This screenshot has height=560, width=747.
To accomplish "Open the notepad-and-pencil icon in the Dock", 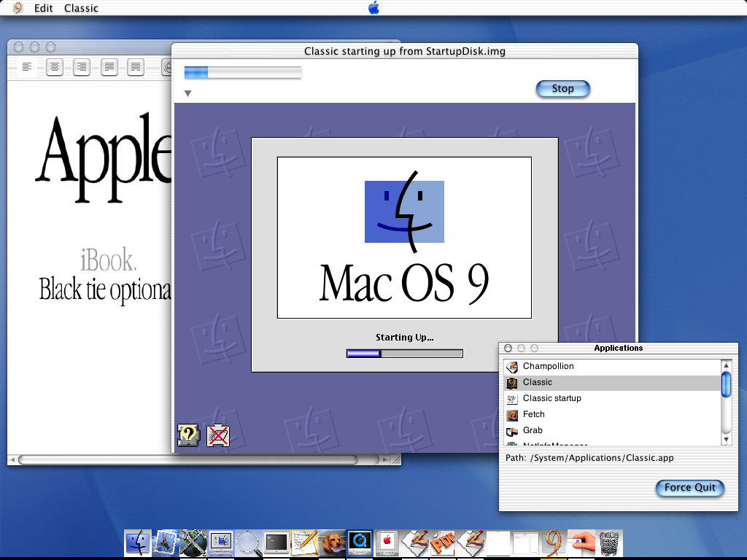I will point(304,542).
